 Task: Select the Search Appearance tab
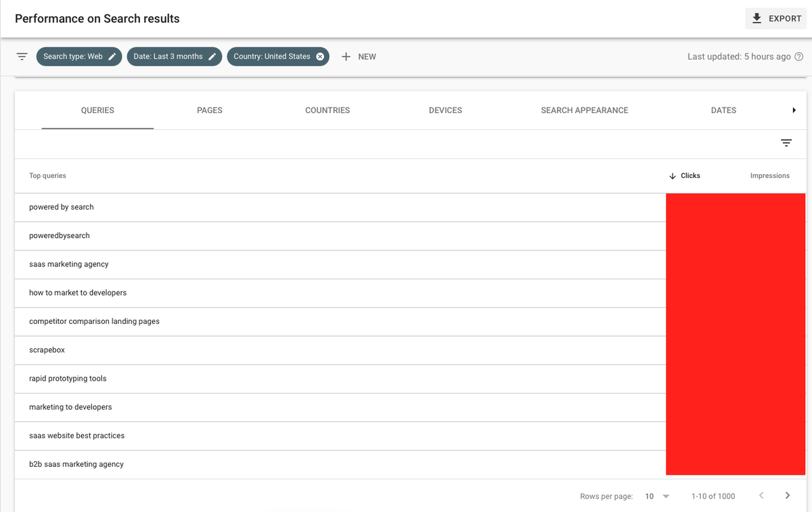(x=584, y=110)
